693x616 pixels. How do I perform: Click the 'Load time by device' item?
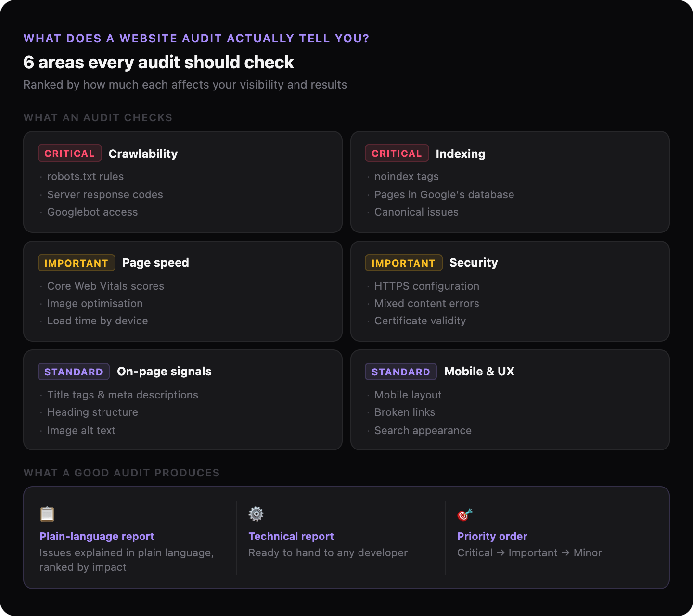(97, 321)
